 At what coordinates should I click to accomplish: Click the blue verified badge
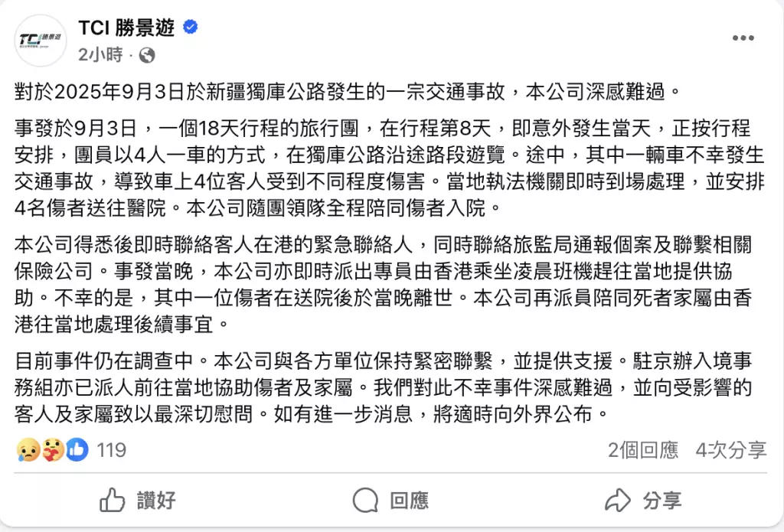click(191, 28)
